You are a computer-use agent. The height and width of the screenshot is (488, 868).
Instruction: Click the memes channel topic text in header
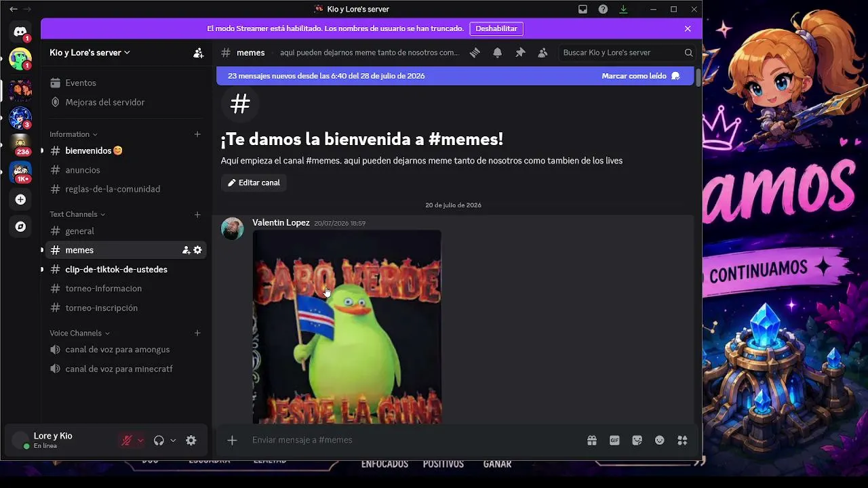click(369, 52)
